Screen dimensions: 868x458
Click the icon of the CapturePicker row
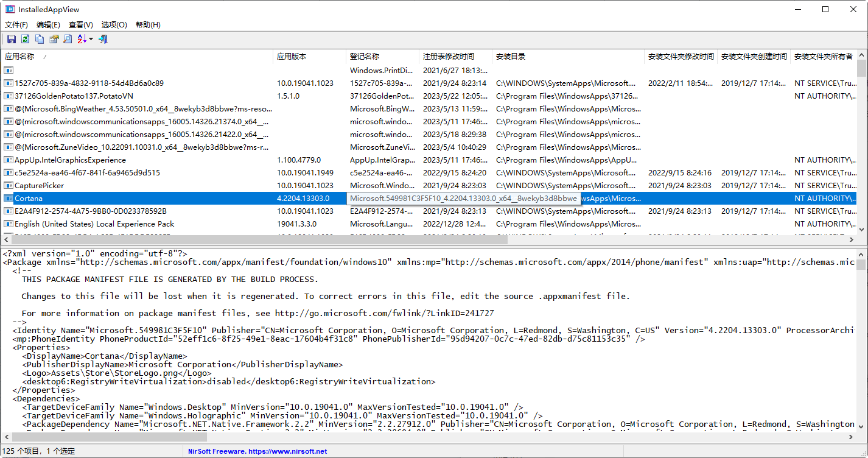pos(9,186)
